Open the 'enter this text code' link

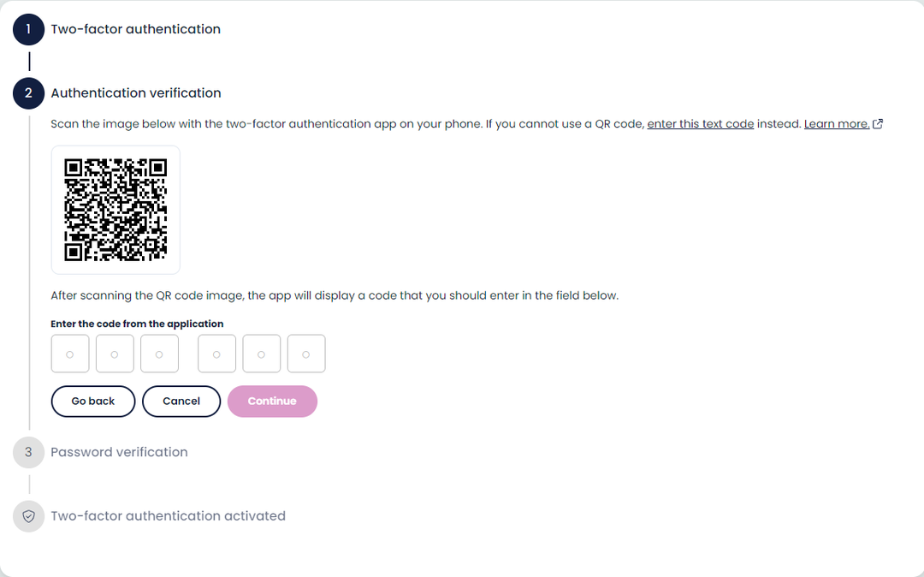click(700, 124)
